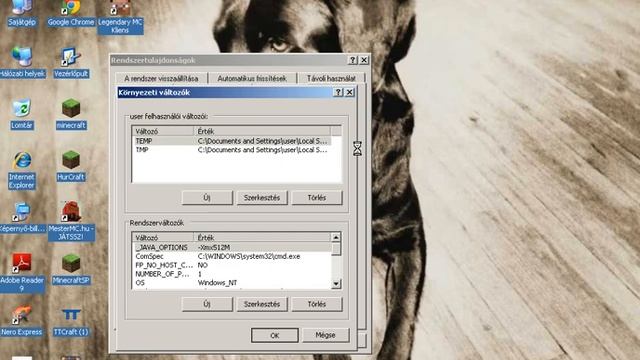Select the OS system variable row
This screenshot has width=640, height=360.
[232, 283]
